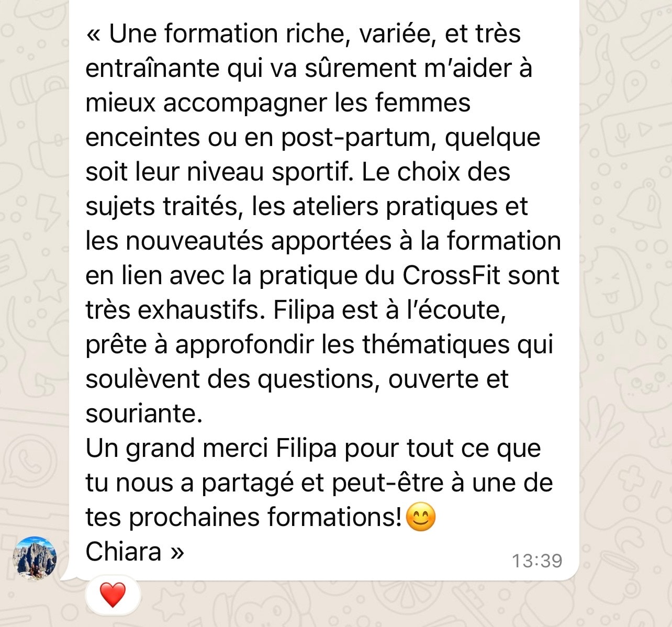Click the word "thématiques" in the message

435,345
